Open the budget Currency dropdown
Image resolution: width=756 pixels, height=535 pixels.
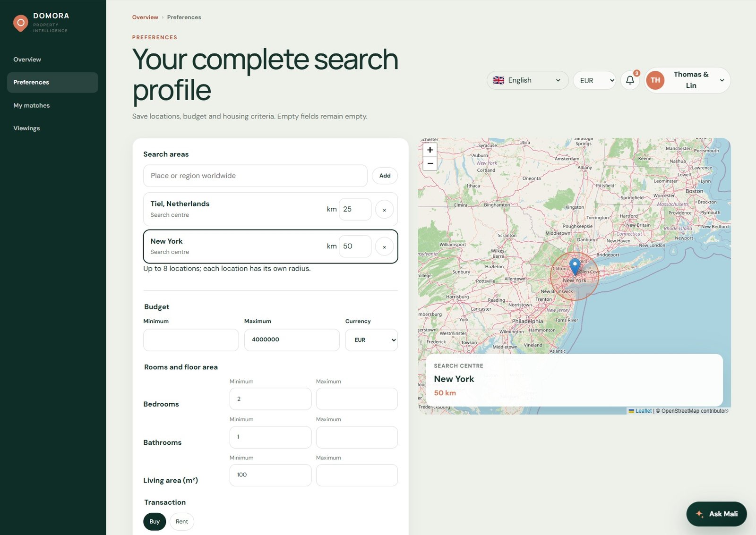[371, 340]
